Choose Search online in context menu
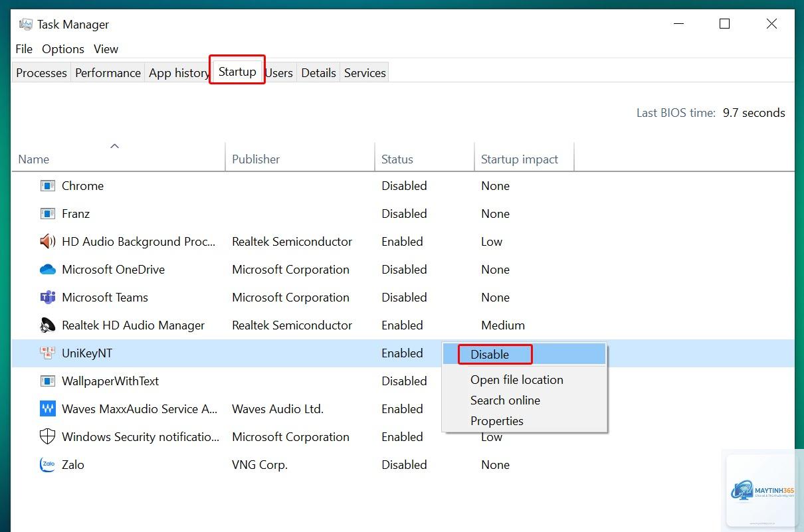The width and height of the screenshot is (804, 532). point(525,400)
